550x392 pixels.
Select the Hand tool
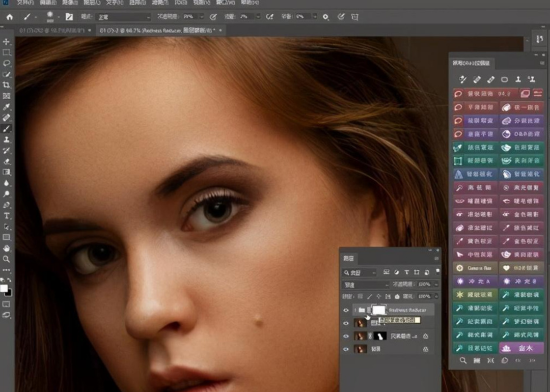click(x=7, y=248)
